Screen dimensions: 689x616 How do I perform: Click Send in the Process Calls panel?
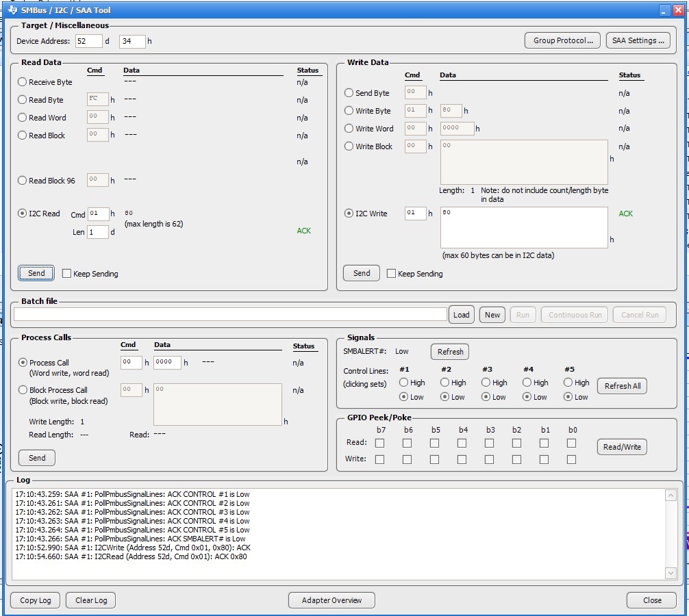click(37, 458)
